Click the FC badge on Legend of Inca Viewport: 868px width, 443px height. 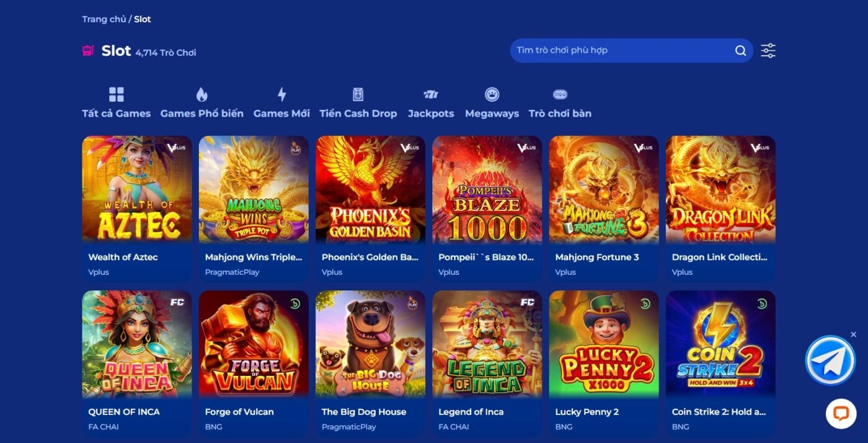pyautogui.click(x=528, y=303)
